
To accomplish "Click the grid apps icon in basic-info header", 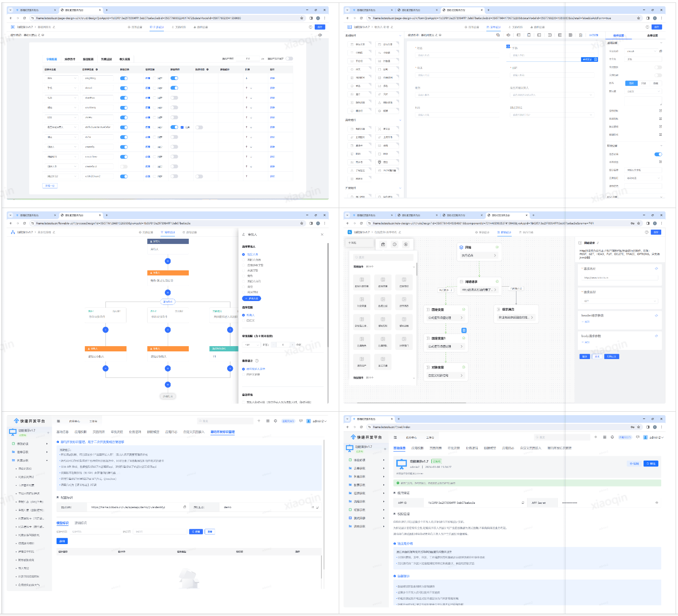I will click(605, 437).
